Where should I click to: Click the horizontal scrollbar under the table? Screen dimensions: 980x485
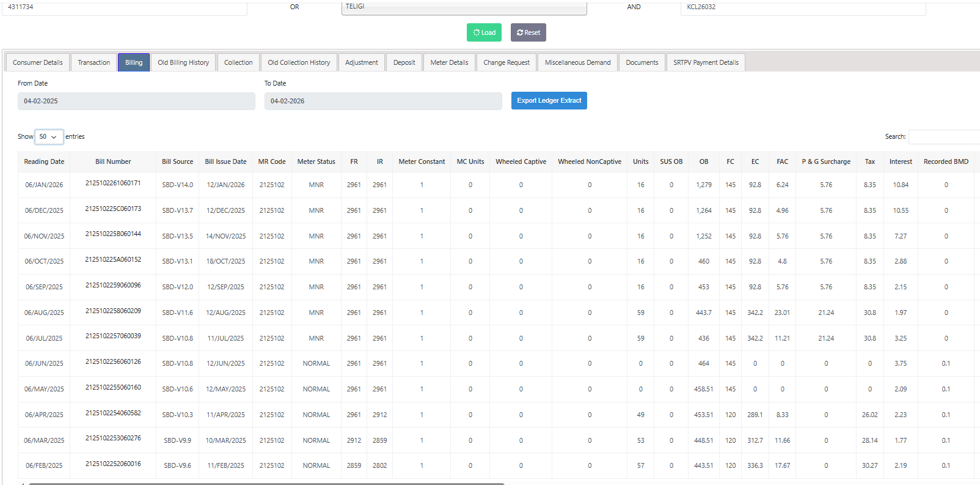(x=266, y=483)
